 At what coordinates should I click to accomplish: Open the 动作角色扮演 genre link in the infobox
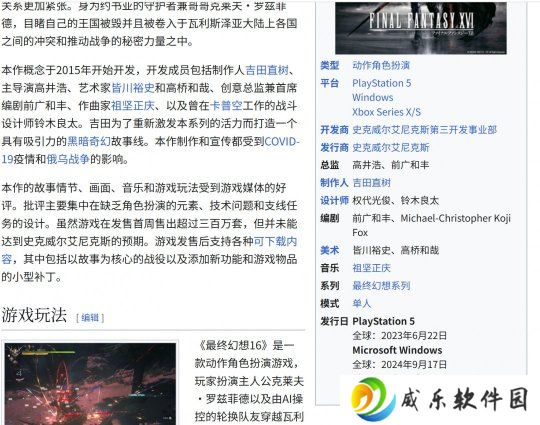click(381, 65)
